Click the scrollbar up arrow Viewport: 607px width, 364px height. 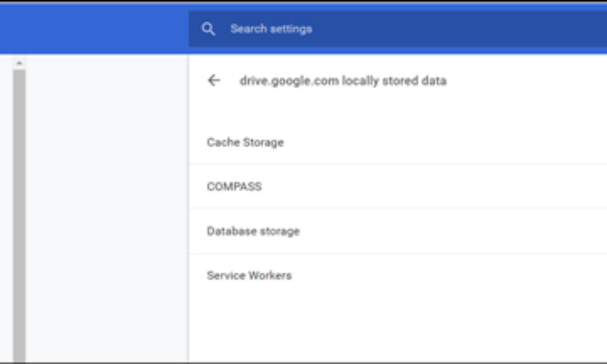click(19, 63)
